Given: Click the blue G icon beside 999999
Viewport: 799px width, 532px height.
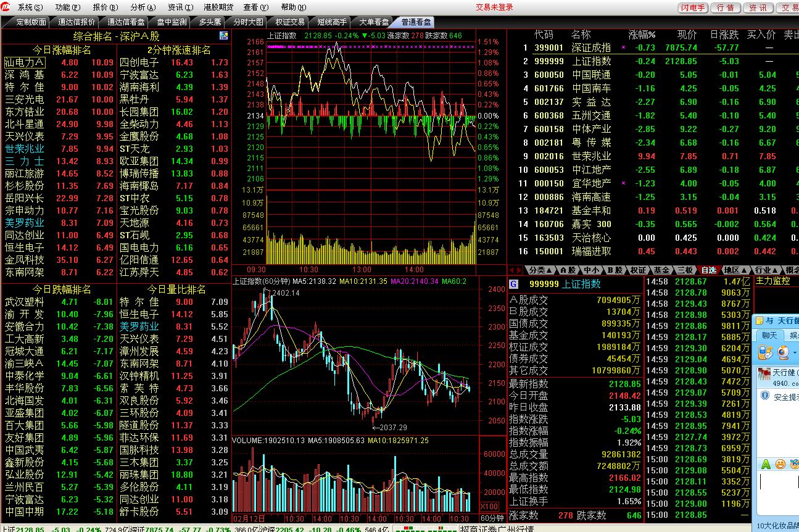Looking at the screenshot, I should click(513, 284).
